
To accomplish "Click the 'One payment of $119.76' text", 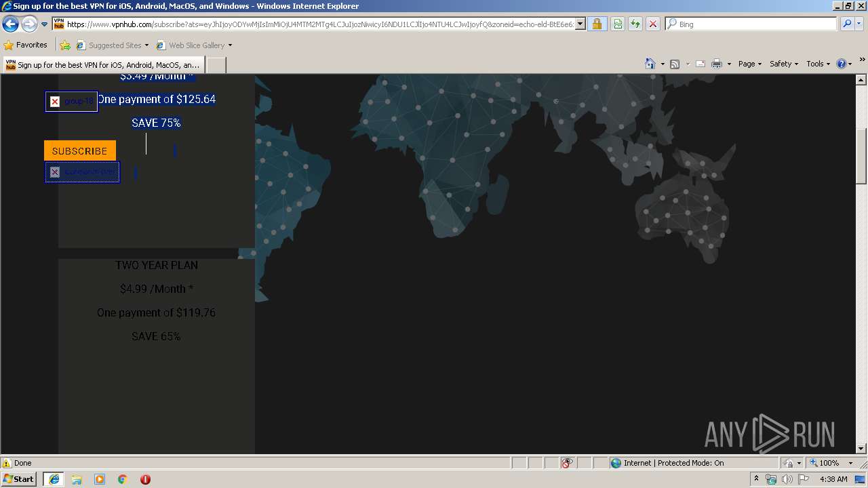I will pyautogui.click(x=157, y=312).
